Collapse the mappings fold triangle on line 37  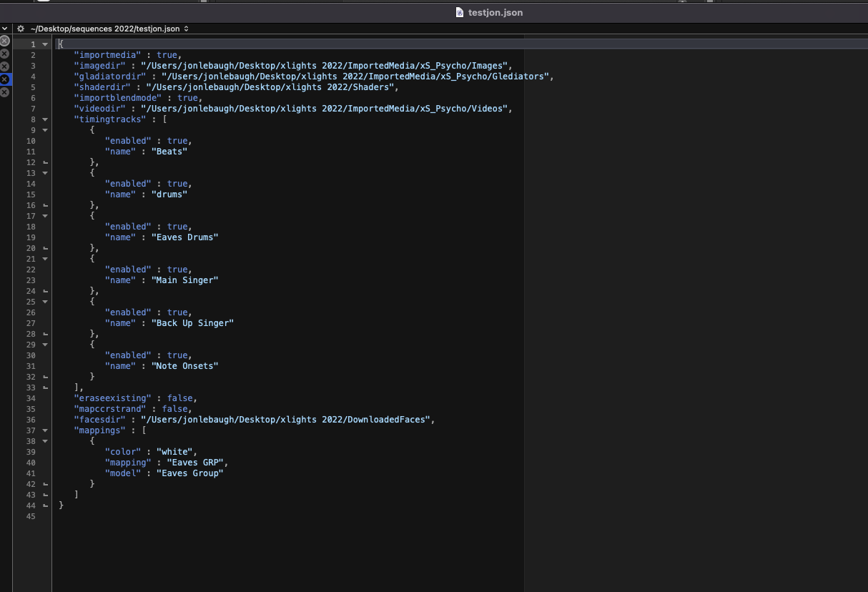(44, 430)
